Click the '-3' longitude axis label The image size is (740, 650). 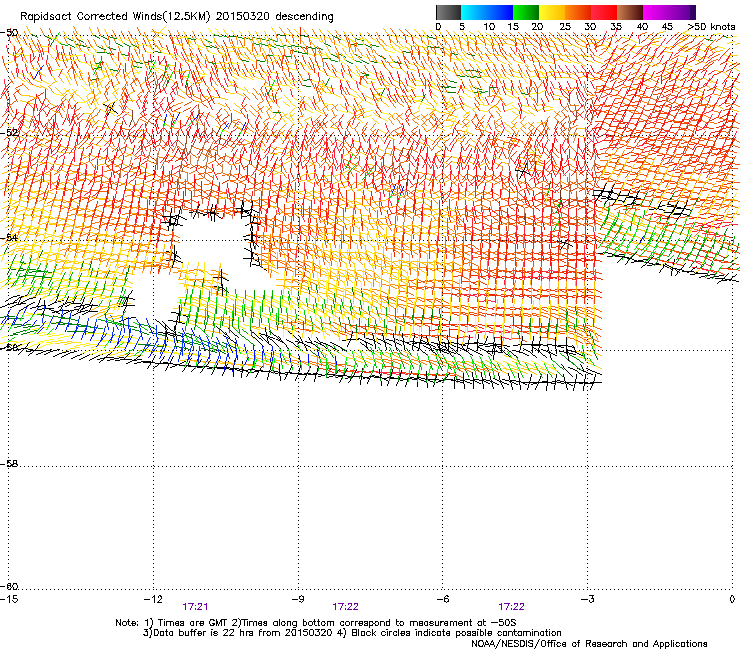(588, 599)
